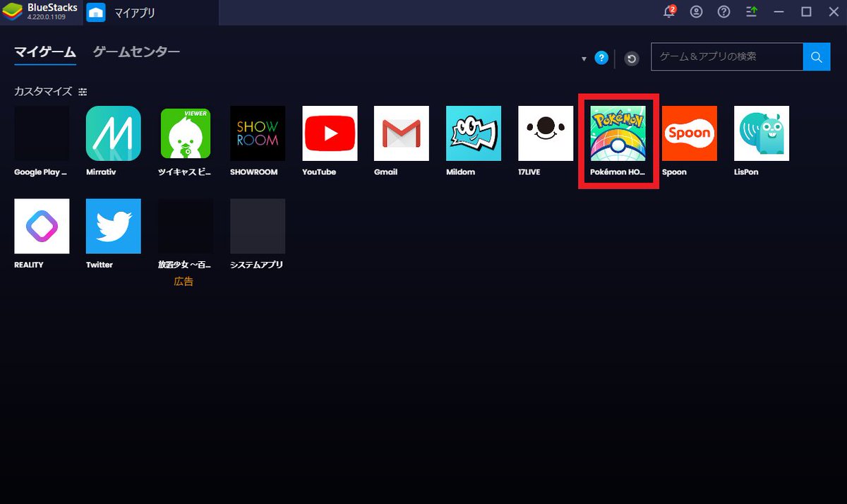
Task: Open the SHOWROOM app
Action: (258, 133)
